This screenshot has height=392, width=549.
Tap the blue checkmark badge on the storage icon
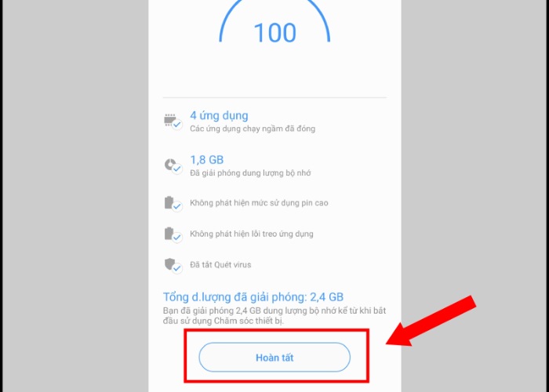pos(177,169)
